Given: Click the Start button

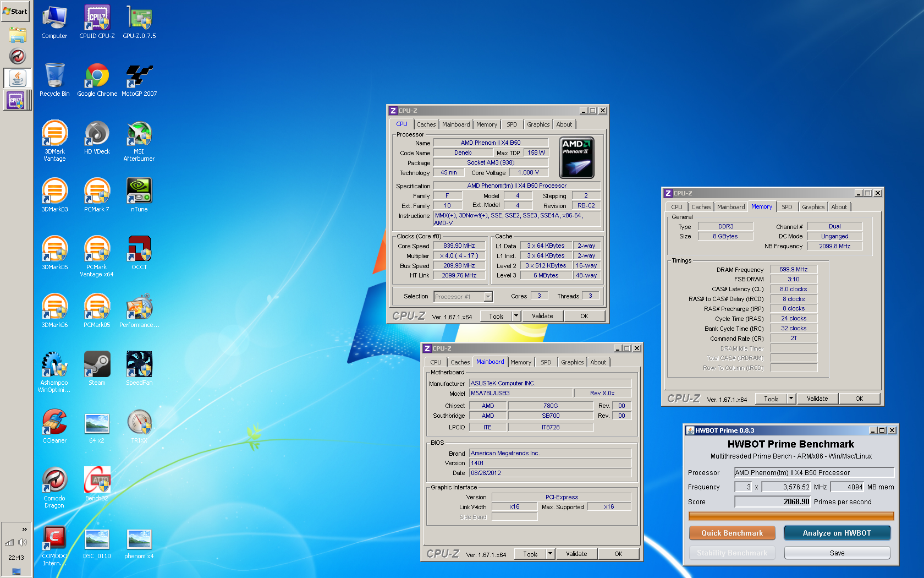Looking at the screenshot, I should pyautogui.click(x=15, y=11).
